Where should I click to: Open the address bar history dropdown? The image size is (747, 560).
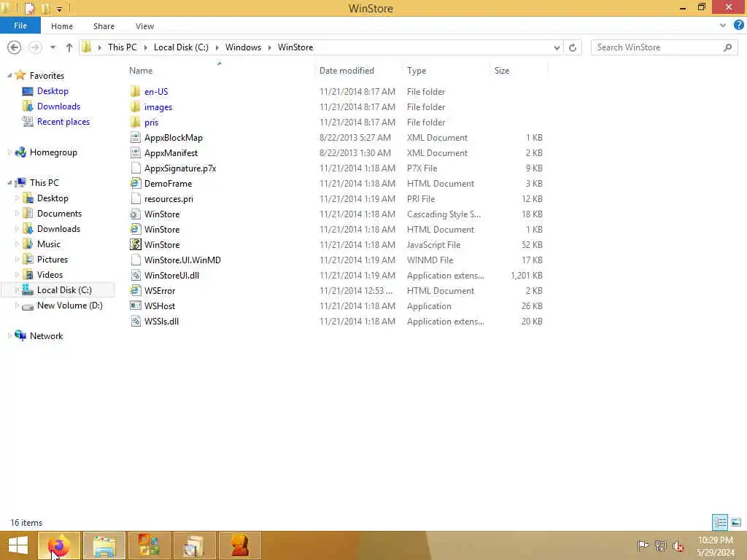tap(557, 47)
